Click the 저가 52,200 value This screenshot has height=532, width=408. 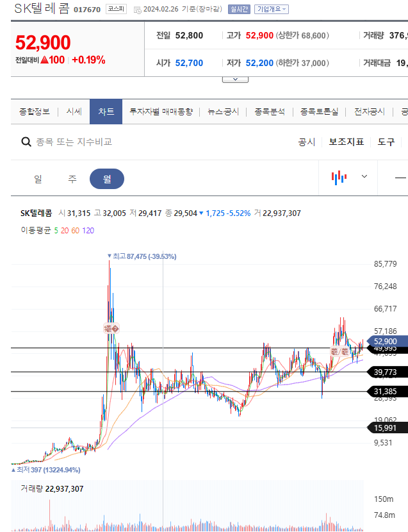coord(259,63)
